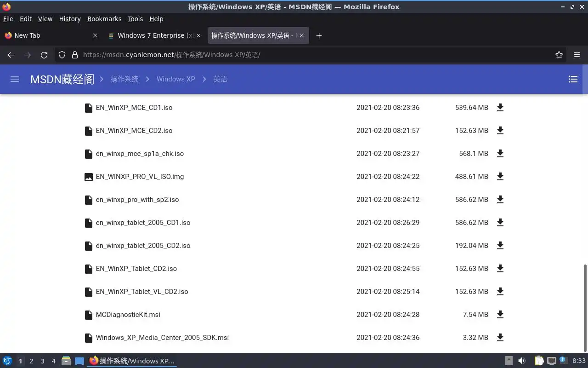Open en_winxp_tablet_2005_CD1.iso file entry

[x=143, y=223]
